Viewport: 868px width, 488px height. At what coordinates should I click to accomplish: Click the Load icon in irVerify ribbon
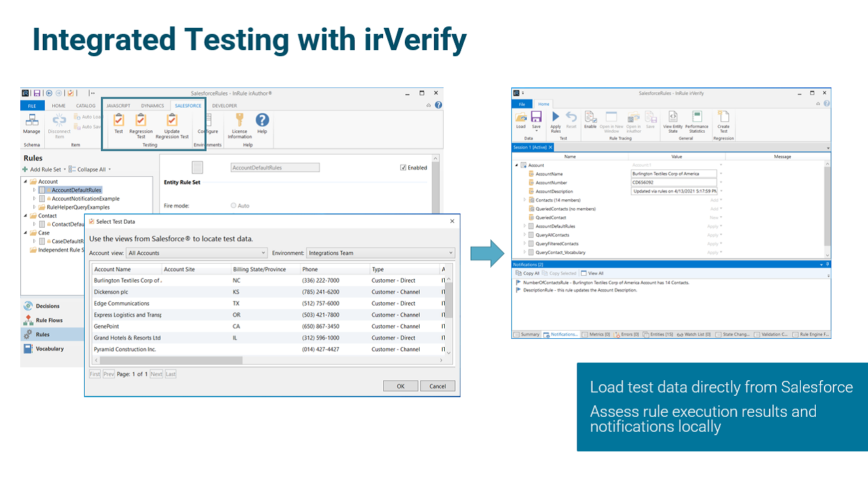pos(521,117)
